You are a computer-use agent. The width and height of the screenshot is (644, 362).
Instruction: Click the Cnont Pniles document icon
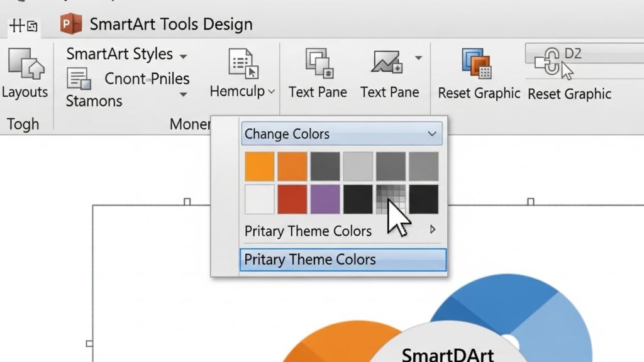click(x=79, y=79)
